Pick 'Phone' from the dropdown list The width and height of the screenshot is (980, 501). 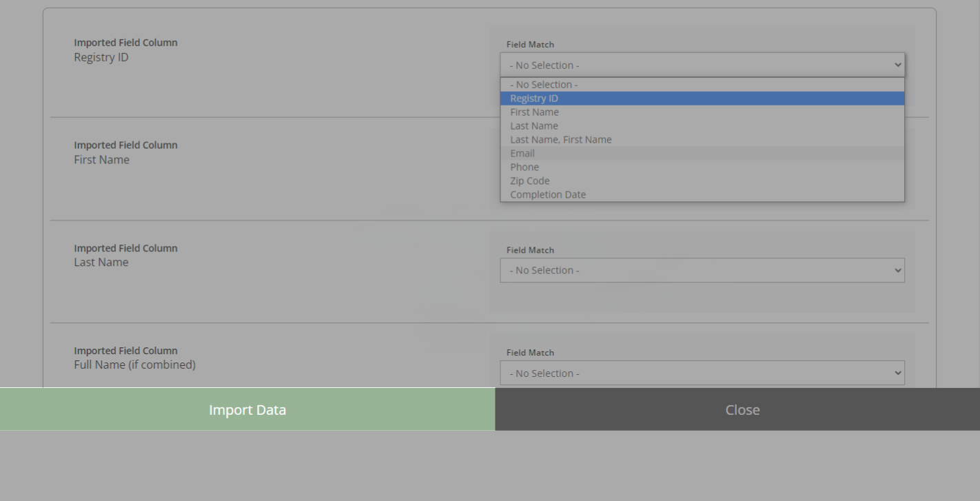click(702, 167)
